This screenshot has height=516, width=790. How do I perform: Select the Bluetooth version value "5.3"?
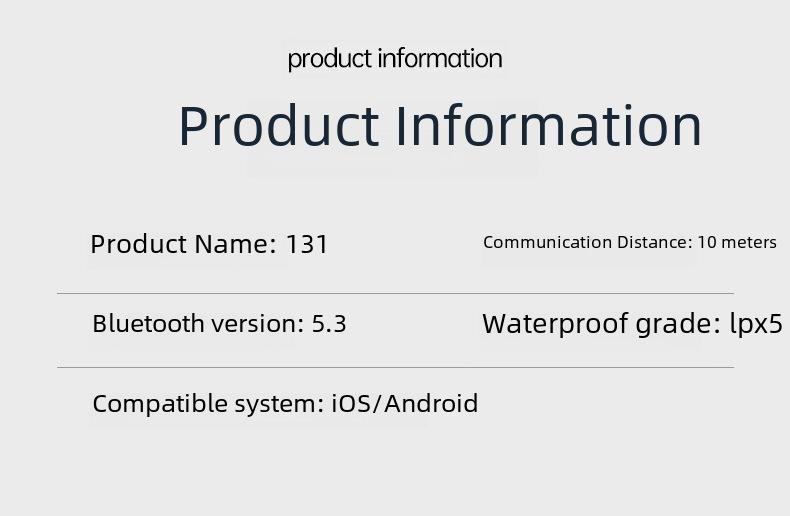[329, 324]
